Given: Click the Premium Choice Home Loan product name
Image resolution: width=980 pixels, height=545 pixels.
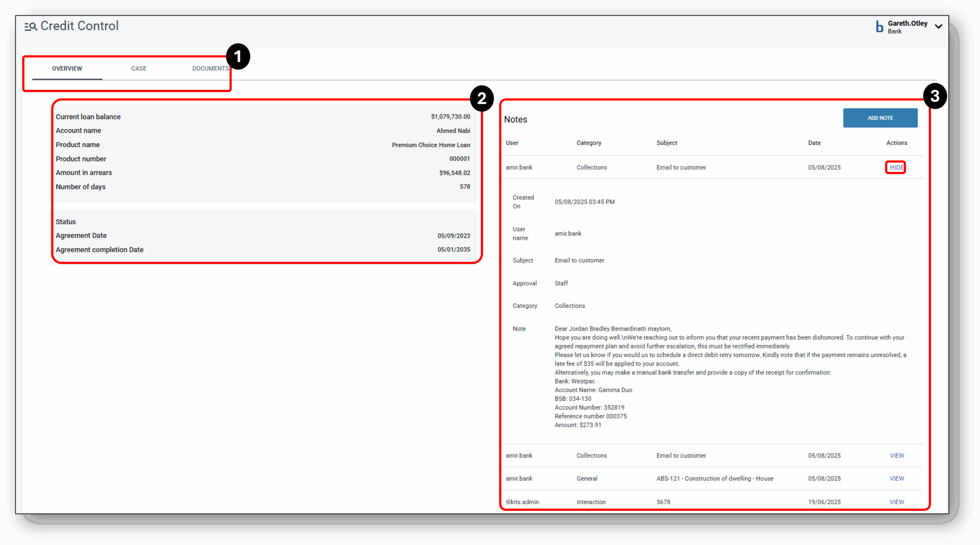Looking at the screenshot, I should [431, 145].
